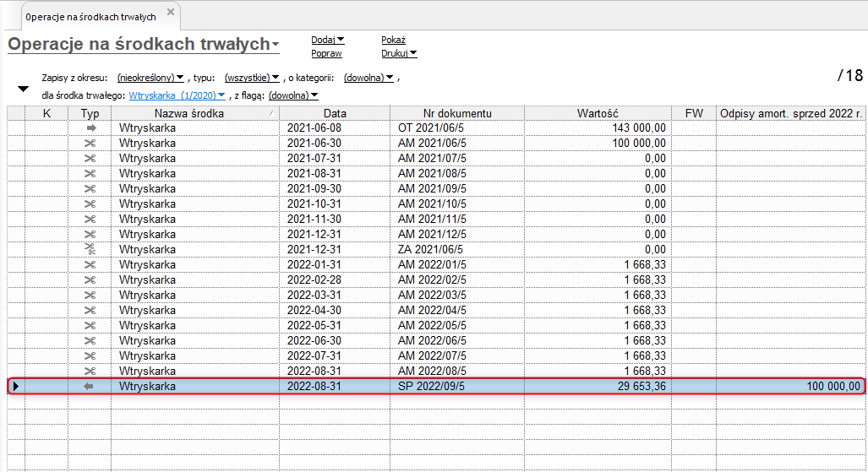Close the Operacje na środkach trwałych tab
868x472 pixels.
coord(171,12)
